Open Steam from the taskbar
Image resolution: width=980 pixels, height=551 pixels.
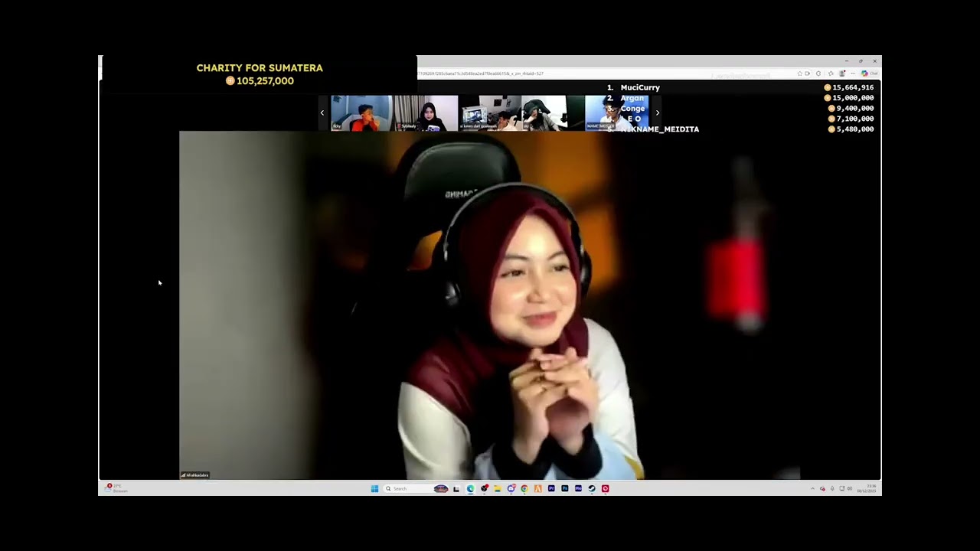coord(592,488)
